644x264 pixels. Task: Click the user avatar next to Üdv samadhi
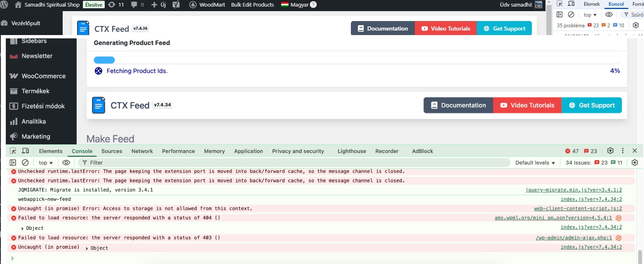(538, 5)
